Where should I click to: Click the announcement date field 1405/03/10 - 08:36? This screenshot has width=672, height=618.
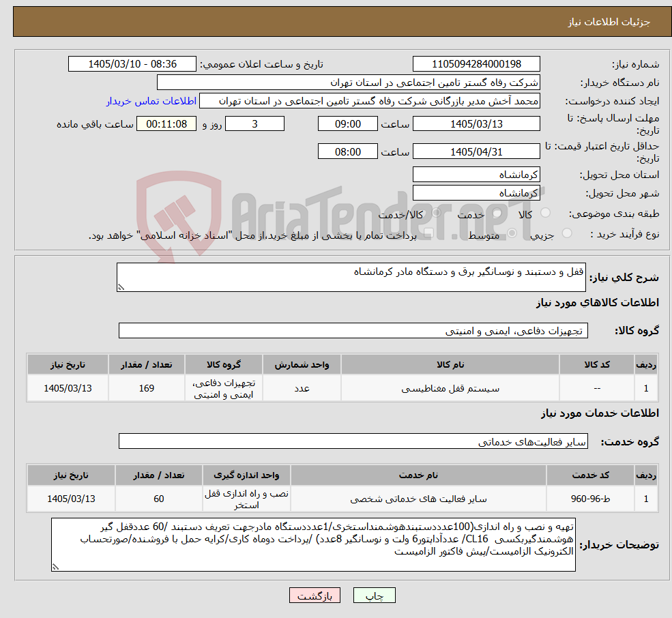132,64
